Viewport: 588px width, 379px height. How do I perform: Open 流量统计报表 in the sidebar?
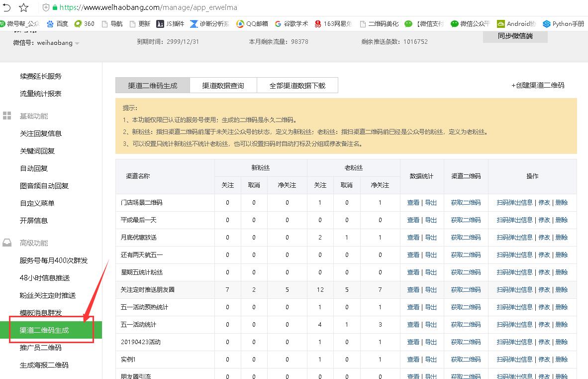(40, 94)
